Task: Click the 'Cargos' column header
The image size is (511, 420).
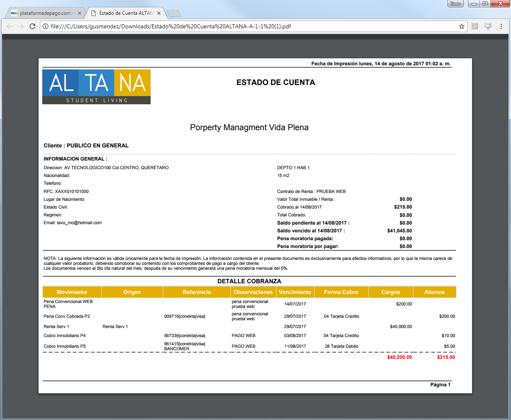Action: pyautogui.click(x=391, y=292)
